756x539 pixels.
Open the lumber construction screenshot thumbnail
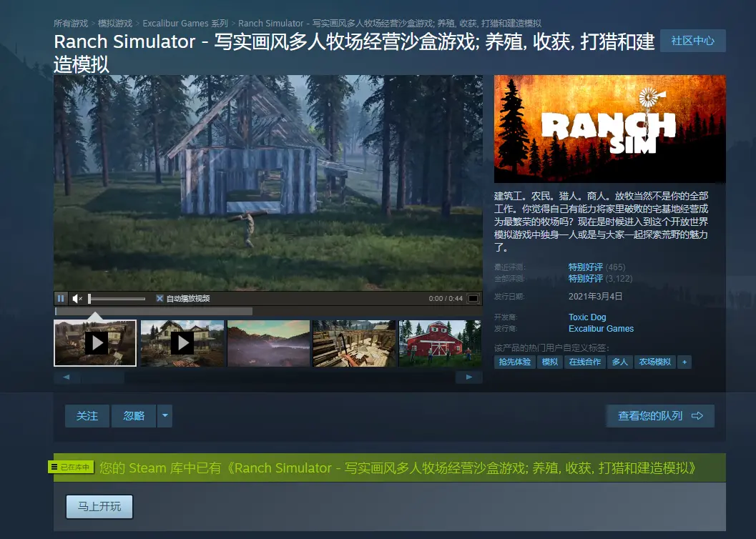354,343
